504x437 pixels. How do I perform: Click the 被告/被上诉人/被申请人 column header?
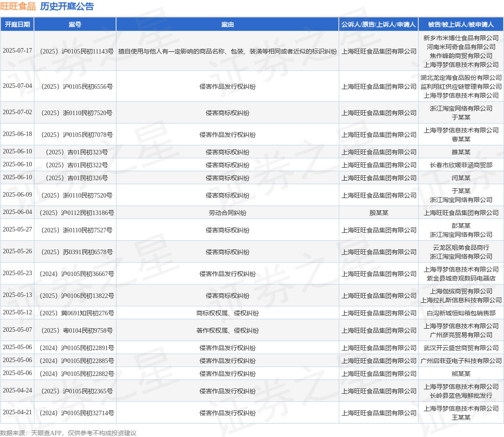(461, 25)
